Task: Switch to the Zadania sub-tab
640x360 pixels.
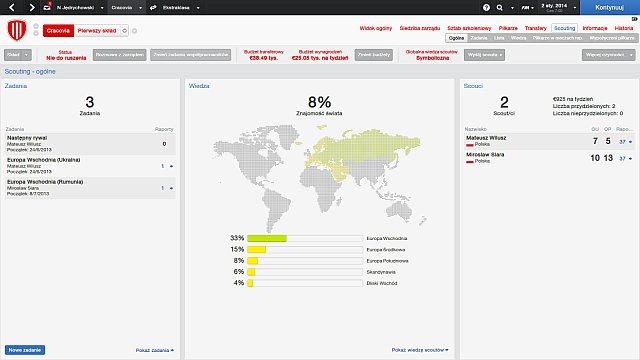Action: 479,38
